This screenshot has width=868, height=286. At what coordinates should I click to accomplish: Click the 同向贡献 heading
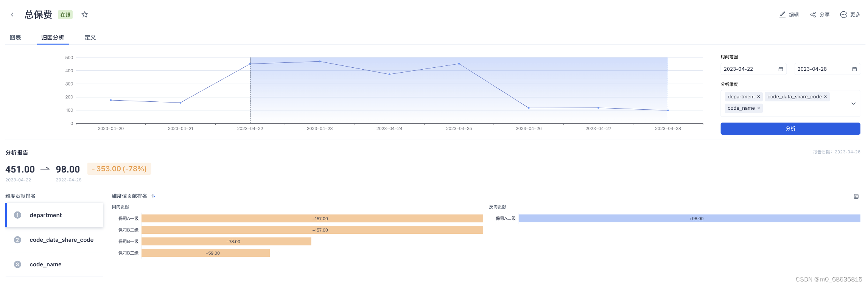click(x=121, y=207)
